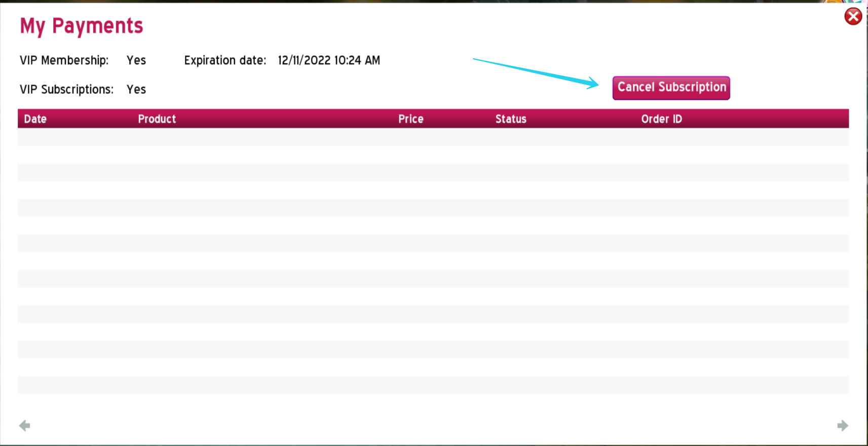Go to next page with right arrow

(842, 425)
